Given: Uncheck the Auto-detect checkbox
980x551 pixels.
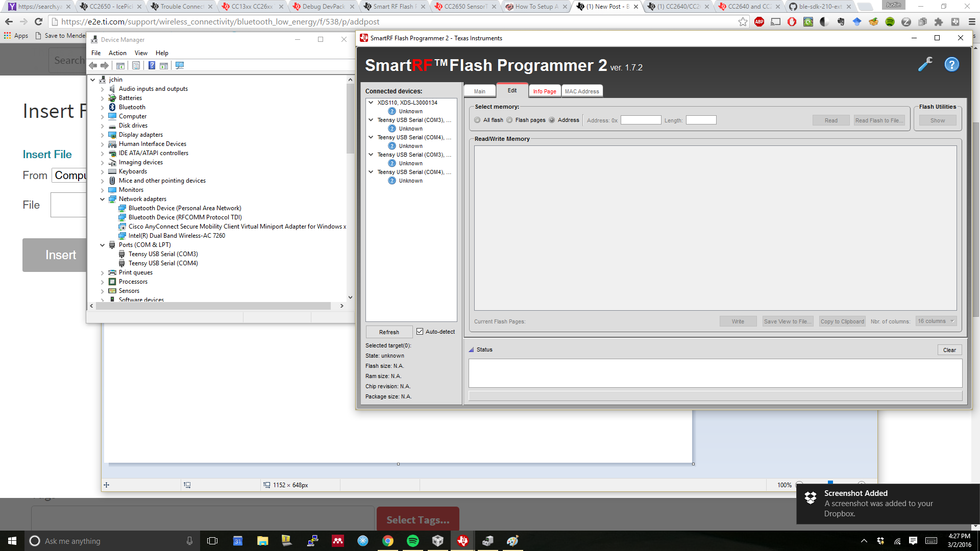Looking at the screenshot, I should click(x=420, y=332).
